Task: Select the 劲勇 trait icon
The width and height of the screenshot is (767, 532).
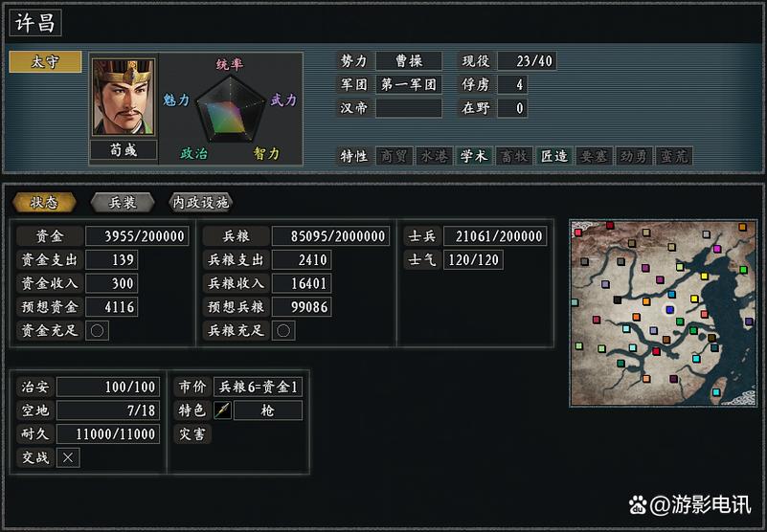Action: pyautogui.click(x=634, y=156)
